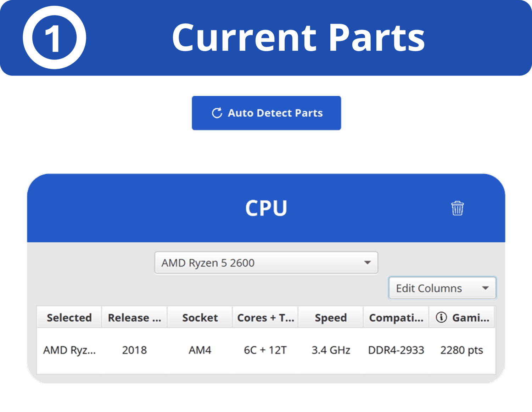Viewport: 532px width, 412px height.
Task: Click the info icon beside the Gami... column
Action: (x=441, y=317)
